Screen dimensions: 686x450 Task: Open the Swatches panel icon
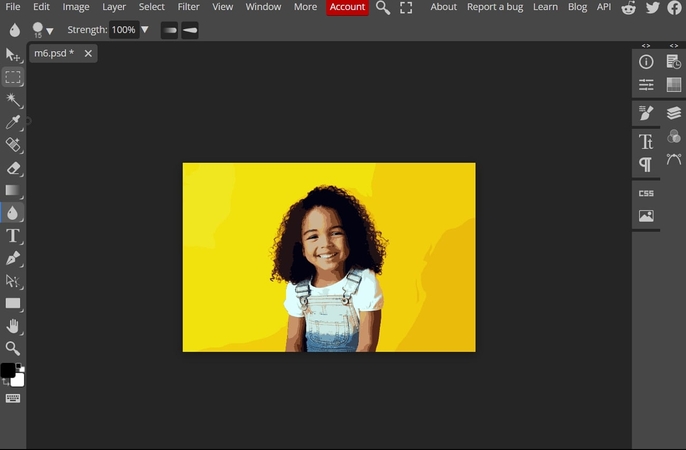pyautogui.click(x=674, y=84)
